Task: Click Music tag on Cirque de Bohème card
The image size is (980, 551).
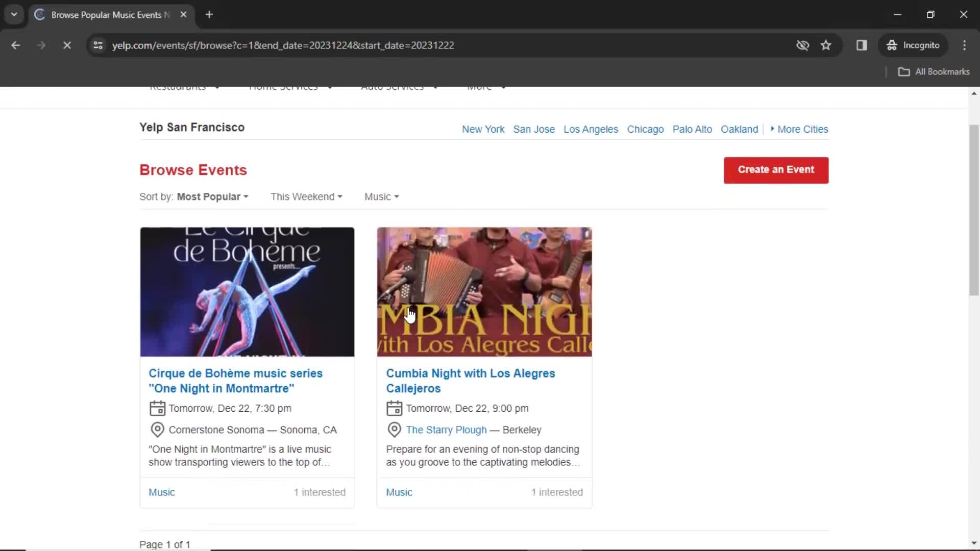Action: (161, 492)
